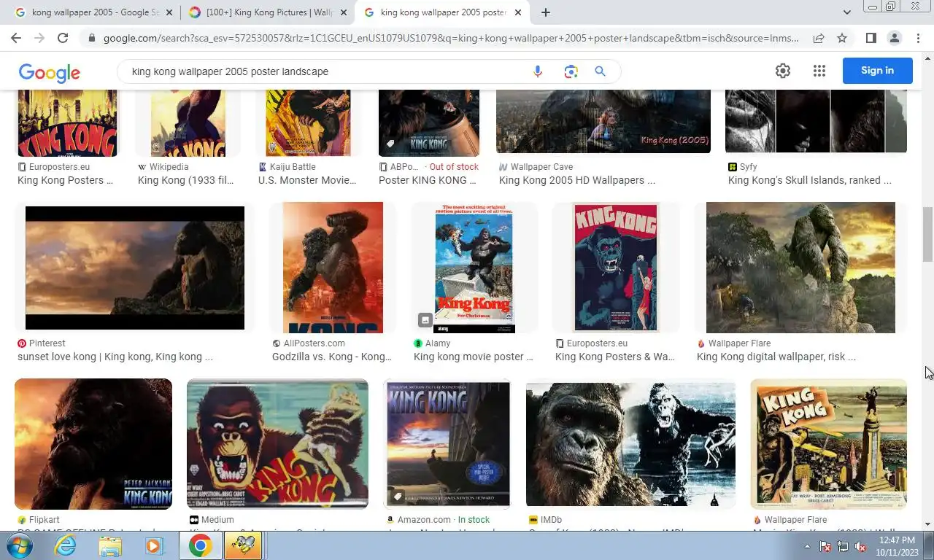Viewport: 934px width, 560px height.
Task: Open sunset love kong Pinterest link
Action: (115, 357)
